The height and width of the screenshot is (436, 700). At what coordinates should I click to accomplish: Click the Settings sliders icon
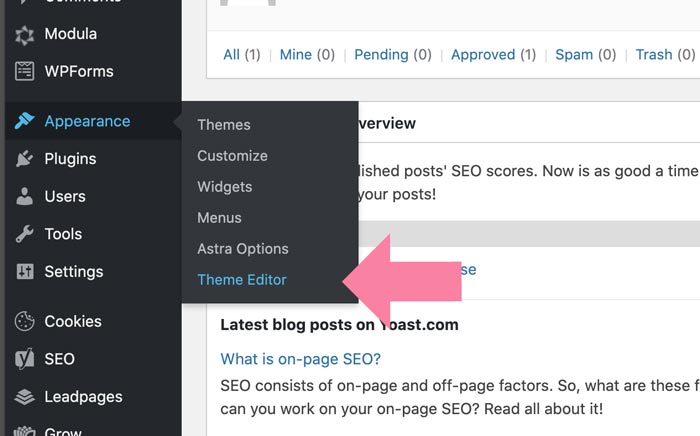tap(24, 271)
